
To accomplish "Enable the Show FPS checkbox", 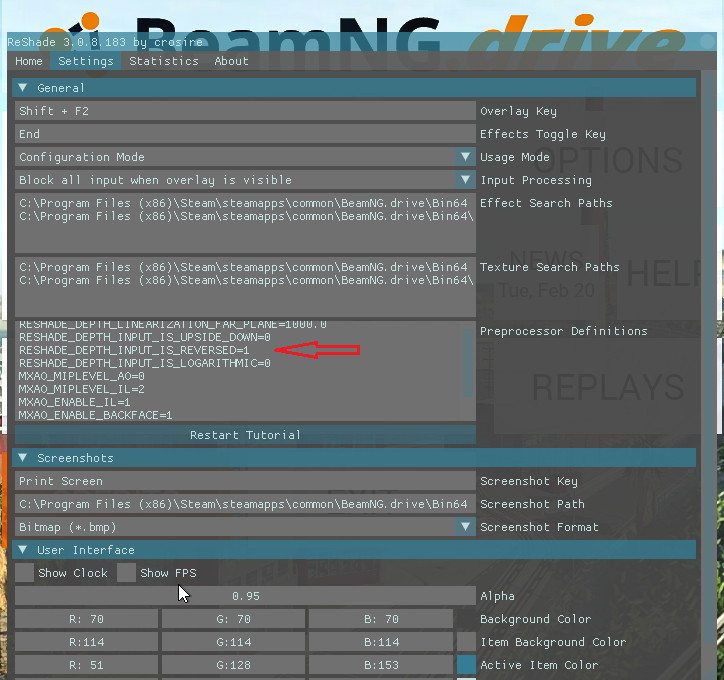I will click(x=127, y=573).
